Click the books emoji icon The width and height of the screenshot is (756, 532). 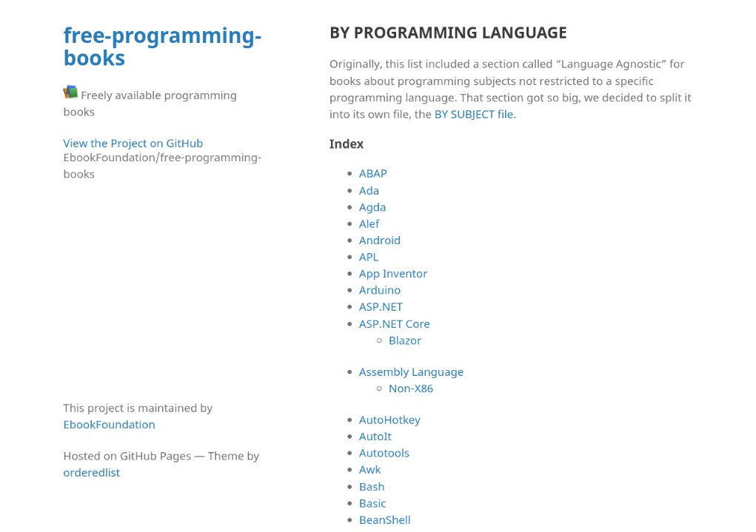pyautogui.click(x=70, y=92)
